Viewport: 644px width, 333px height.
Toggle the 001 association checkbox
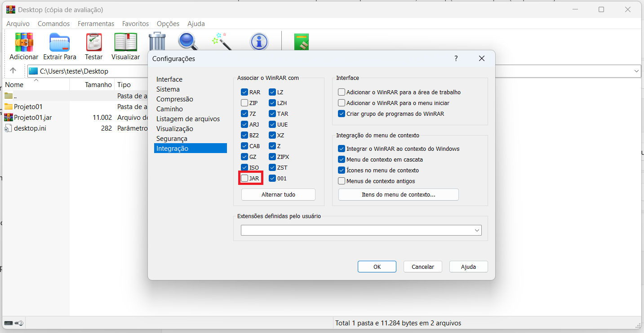pos(272,179)
